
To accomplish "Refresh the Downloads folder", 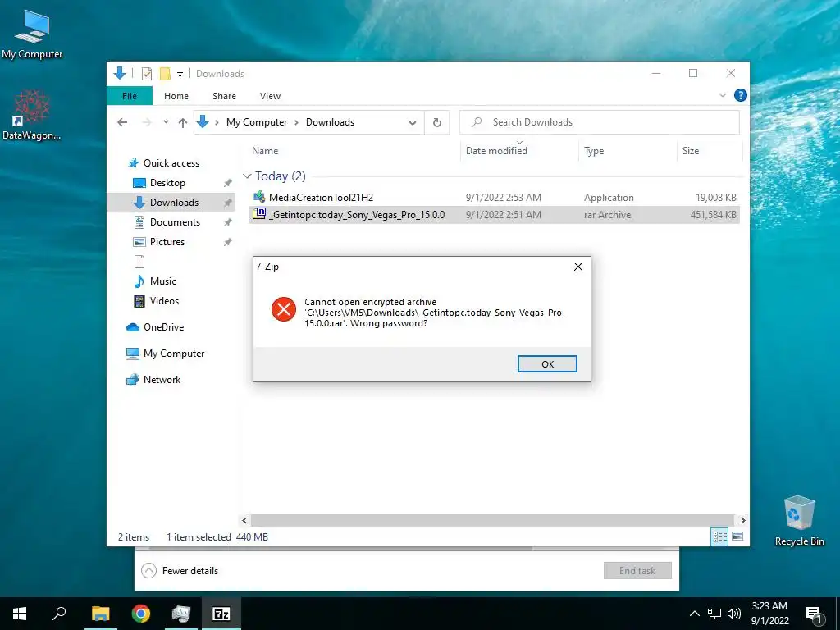I will pyautogui.click(x=437, y=123).
